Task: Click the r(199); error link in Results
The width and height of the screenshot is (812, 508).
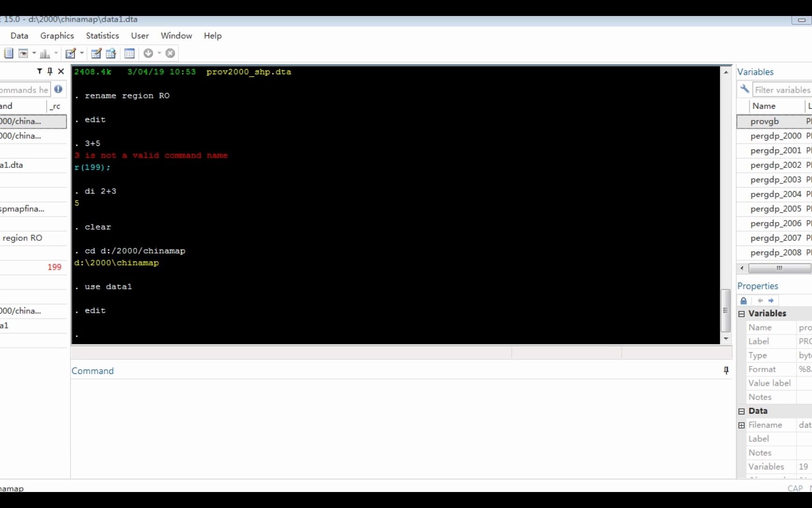Action: click(x=92, y=167)
